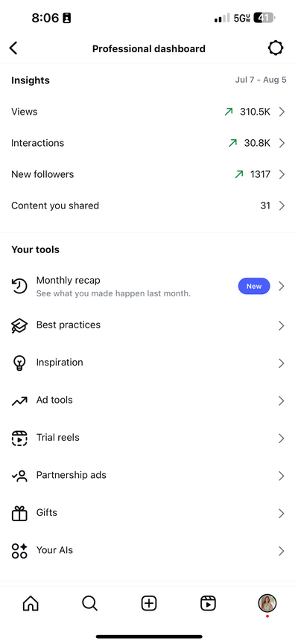Expand Interactions details using the chevron
The width and height of the screenshot is (298, 644).
pyautogui.click(x=282, y=143)
